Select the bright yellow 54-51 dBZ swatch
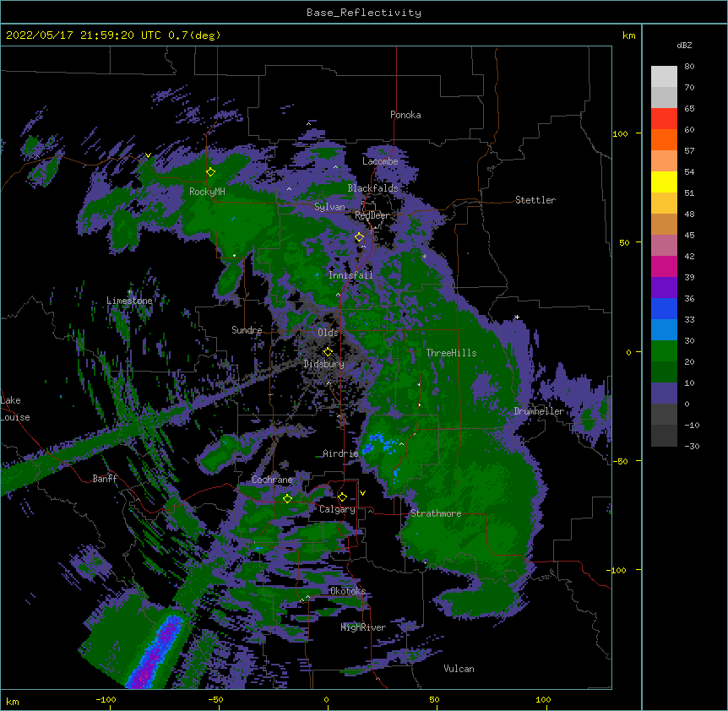The image size is (728, 711). pyautogui.click(x=664, y=182)
